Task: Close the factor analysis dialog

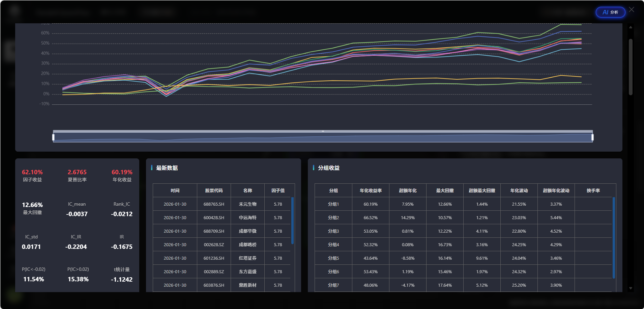Action: pos(632,10)
